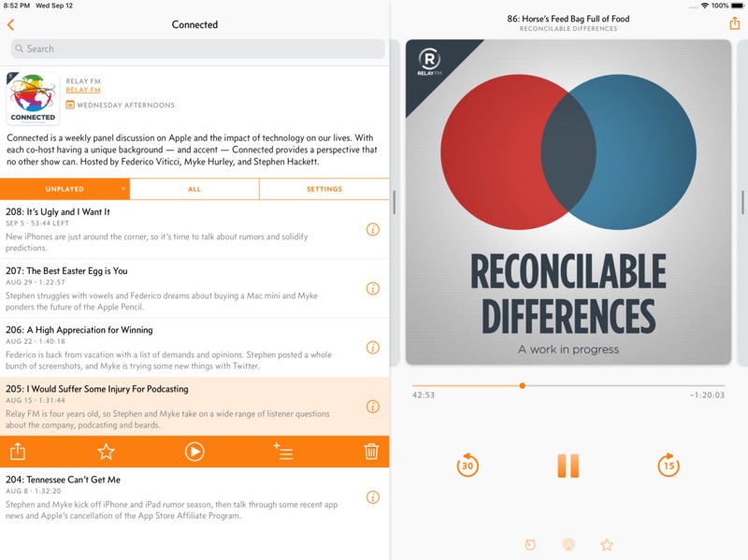748x560 pixels.
Task: Tap the Wi-Fi icon in status bar
Action: [704, 6]
